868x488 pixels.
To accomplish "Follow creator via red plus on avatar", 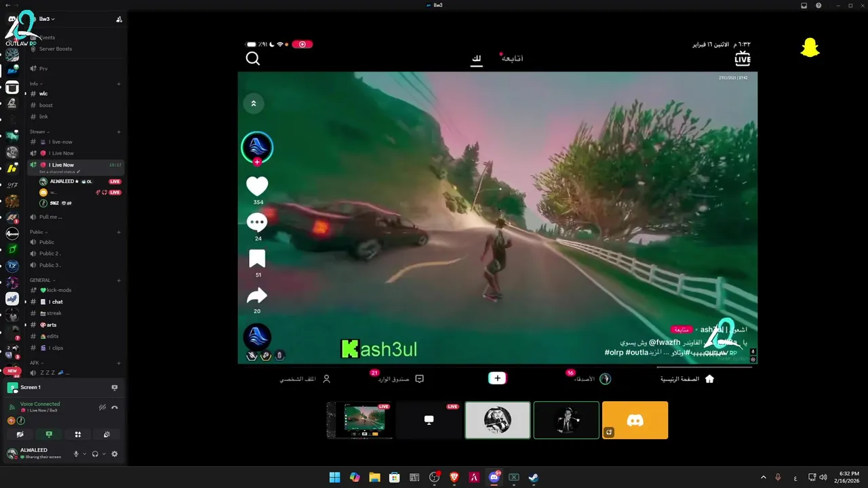I will 257,162.
